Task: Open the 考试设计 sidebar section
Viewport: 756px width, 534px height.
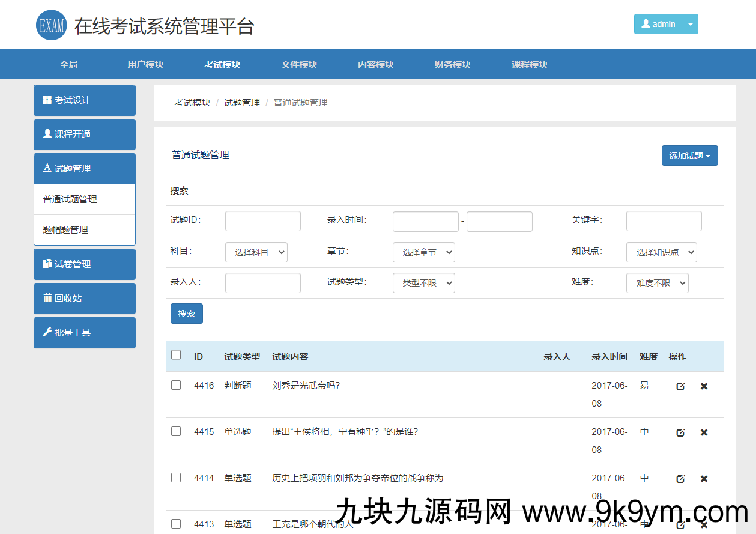Action: 84,100
